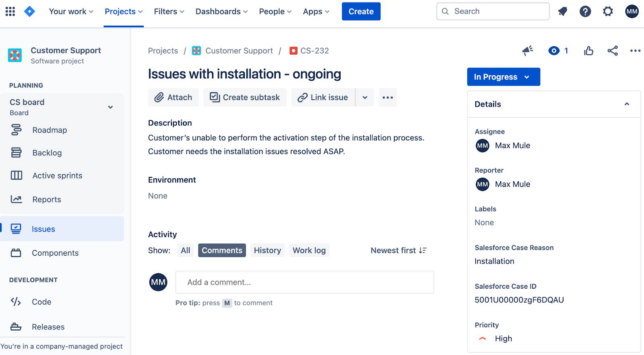Image resolution: width=644 pixels, height=355 pixels.
Task: Click the Components sidebar icon
Action: pyautogui.click(x=16, y=253)
